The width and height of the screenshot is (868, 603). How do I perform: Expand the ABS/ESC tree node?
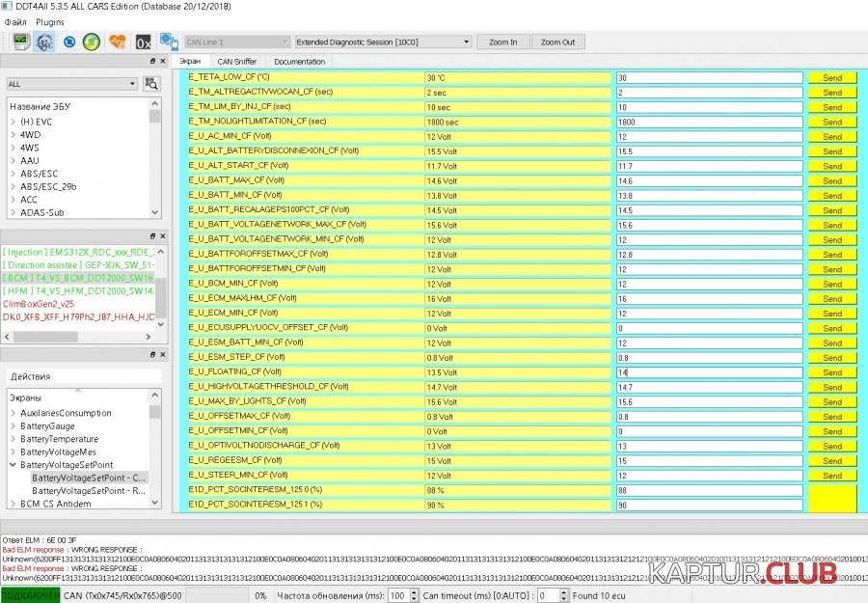point(14,174)
